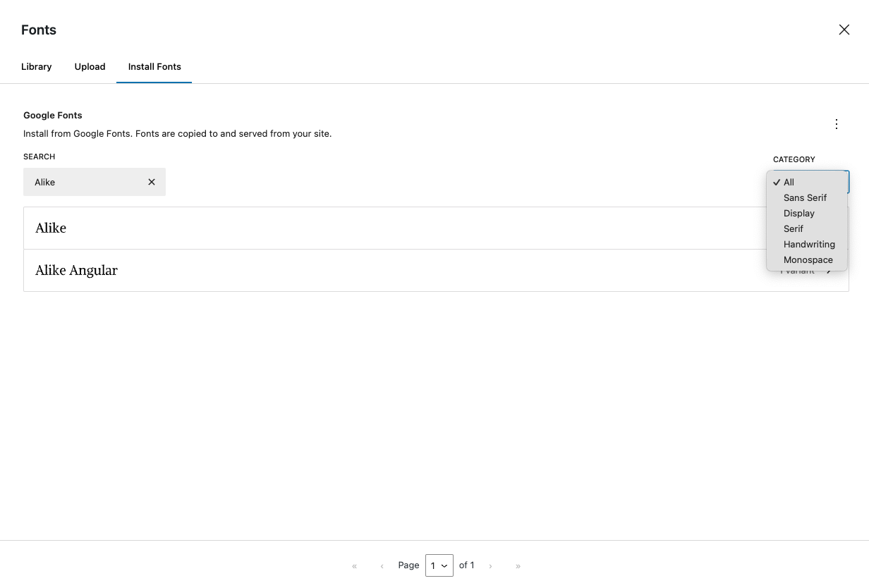
Task: Close the Fonts dialog
Action: pos(844,30)
